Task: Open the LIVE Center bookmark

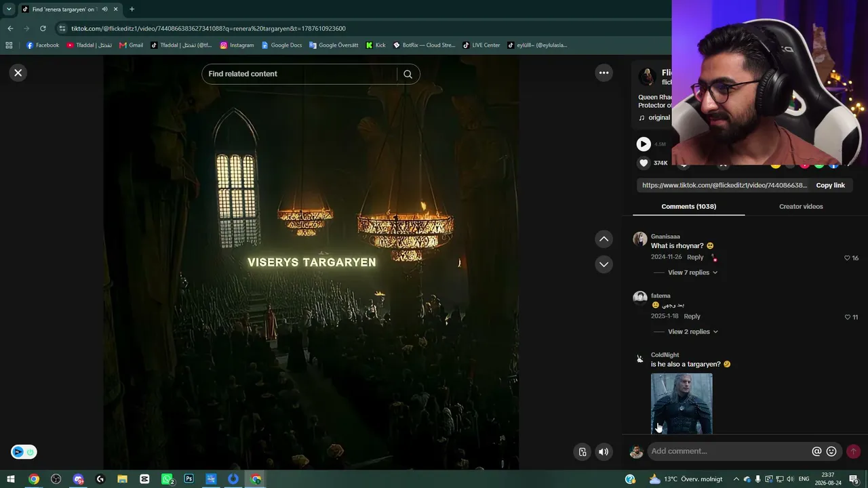Action: [481, 45]
